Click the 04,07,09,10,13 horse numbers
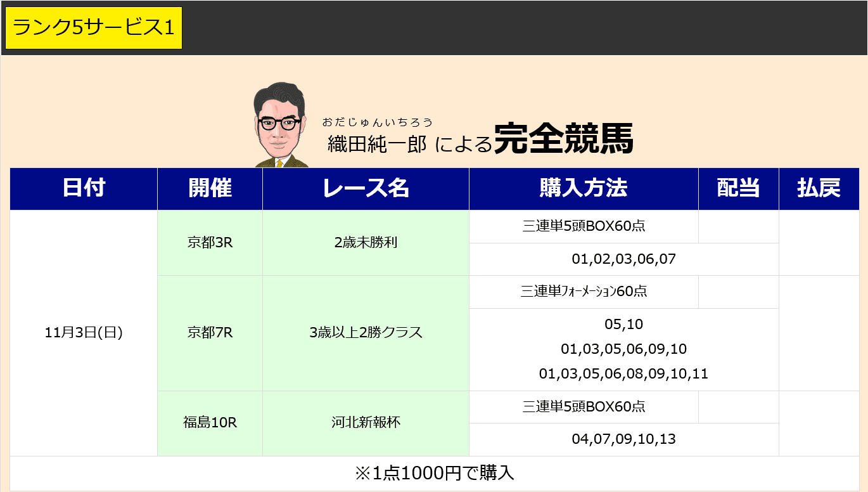 [x=623, y=439]
